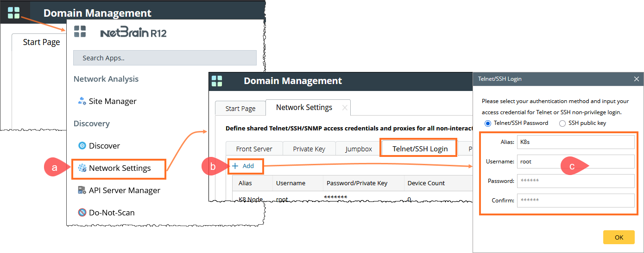Open app launcher grid icon in dark header
The height and width of the screenshot is (253, 644).
tap(13, 13)
